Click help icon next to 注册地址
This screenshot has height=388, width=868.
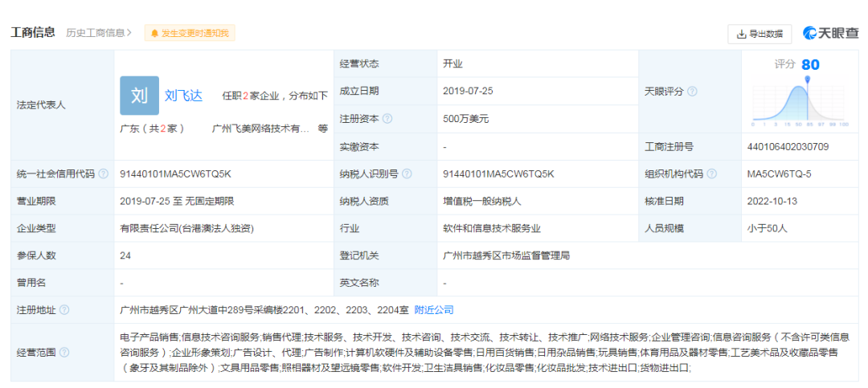pyautogui.click(x=64, y=310)
